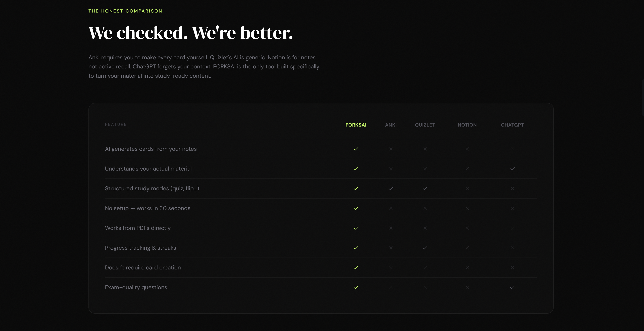Click ChatGPT X mark in Doesn't require card creation row

click(512, 268)
